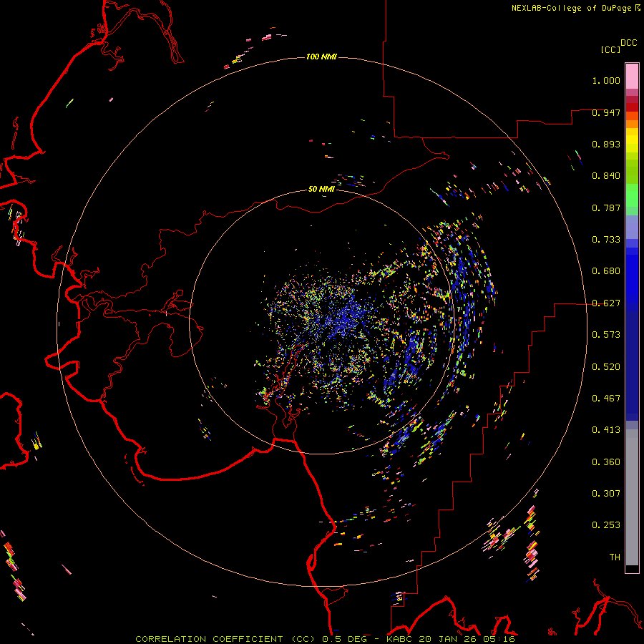644x644 pixels.
Task: Pick the lavender segment near 0.733
Action: tap(632, 227)
